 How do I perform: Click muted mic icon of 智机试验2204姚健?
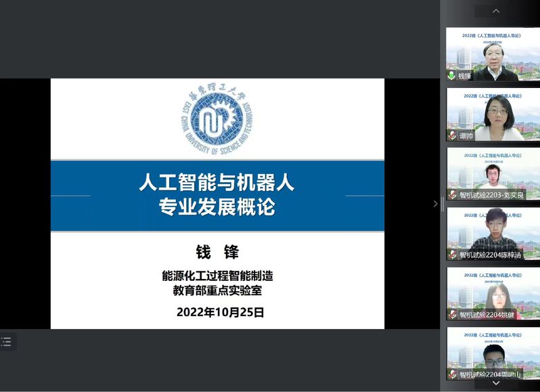pyautogui.click(x=452, y=314)
